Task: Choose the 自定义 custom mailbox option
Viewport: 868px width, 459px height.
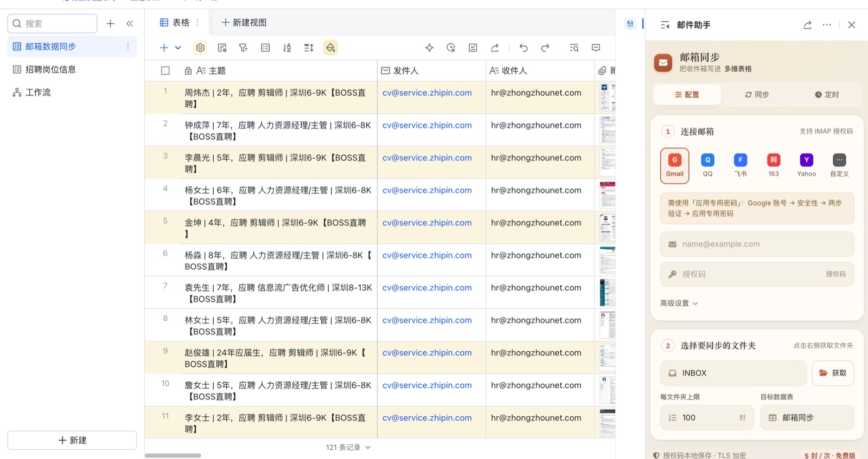Action: 839,165
